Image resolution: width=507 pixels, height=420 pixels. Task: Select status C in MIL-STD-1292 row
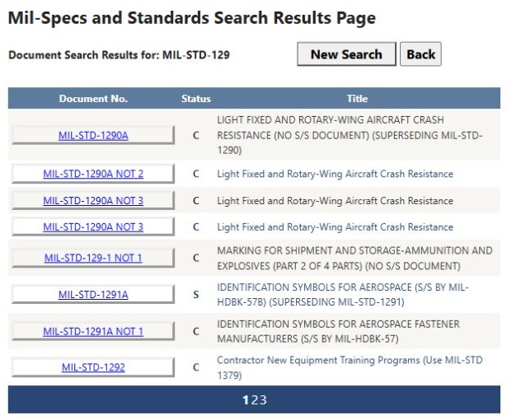click(196, 367)
